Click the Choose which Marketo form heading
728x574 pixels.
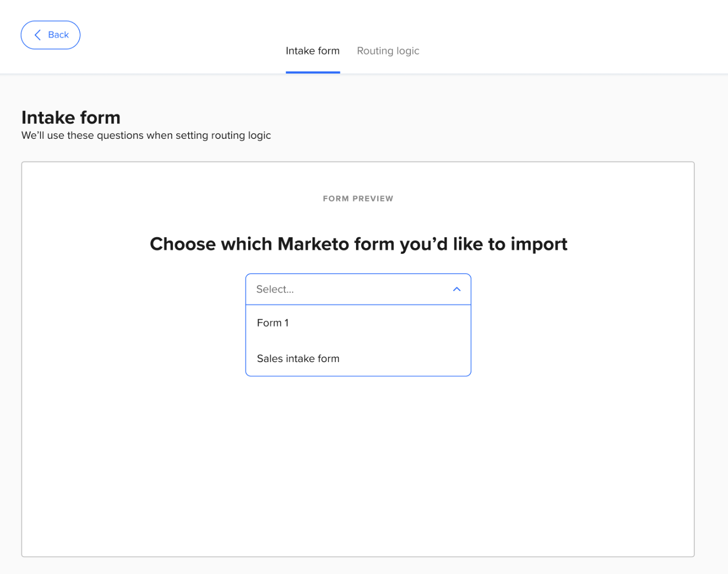click(358, 244)
